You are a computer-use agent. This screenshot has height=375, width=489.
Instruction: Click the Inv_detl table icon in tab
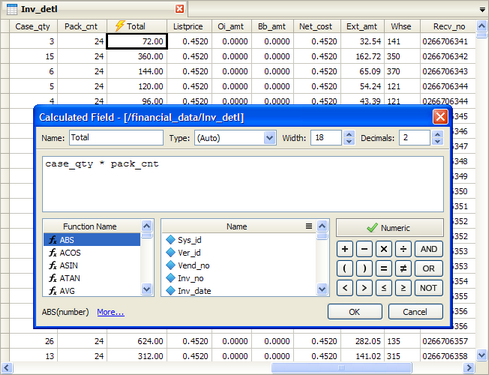(12, 9)
